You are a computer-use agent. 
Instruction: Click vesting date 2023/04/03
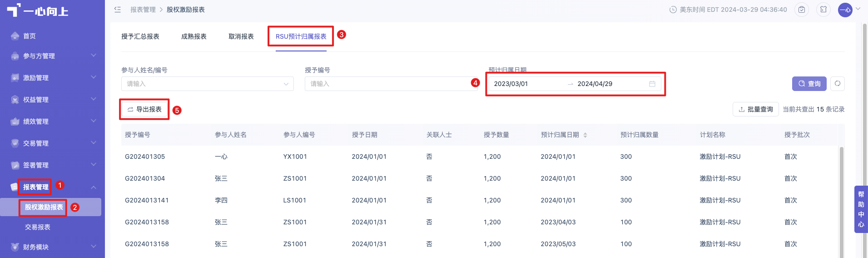(558, 222)
